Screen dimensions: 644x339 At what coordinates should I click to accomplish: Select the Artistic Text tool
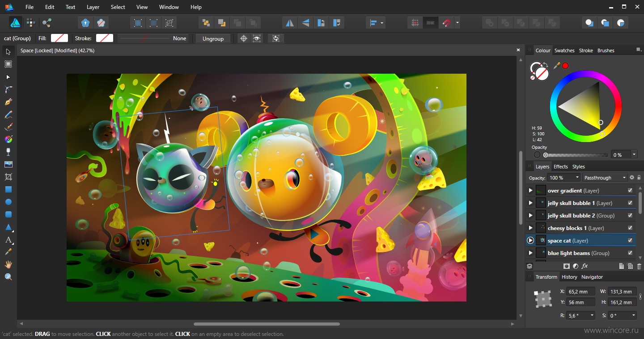pyautogui.click(x=8, y=240)
